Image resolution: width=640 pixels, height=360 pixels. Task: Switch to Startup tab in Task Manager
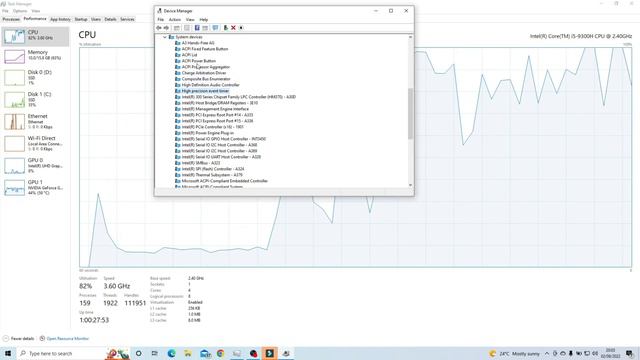(x=81, y=19)
